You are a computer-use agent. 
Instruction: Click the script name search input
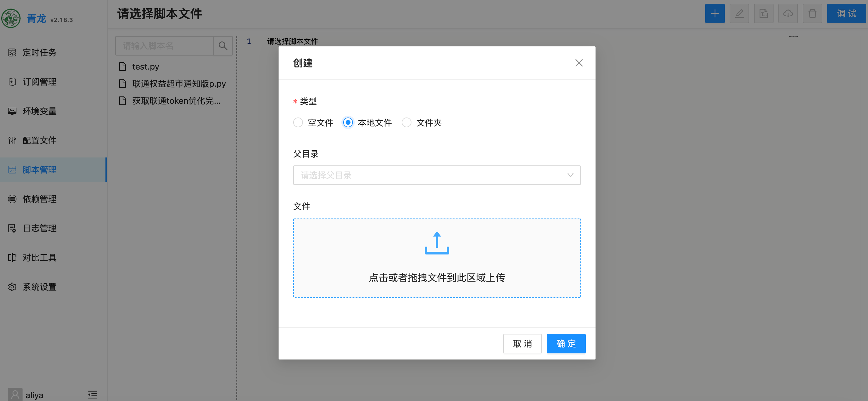click(x=165, y=45)
